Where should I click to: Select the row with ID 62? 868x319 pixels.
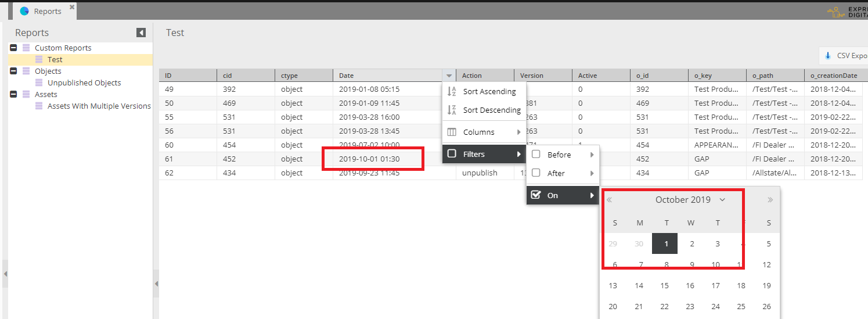511,173
